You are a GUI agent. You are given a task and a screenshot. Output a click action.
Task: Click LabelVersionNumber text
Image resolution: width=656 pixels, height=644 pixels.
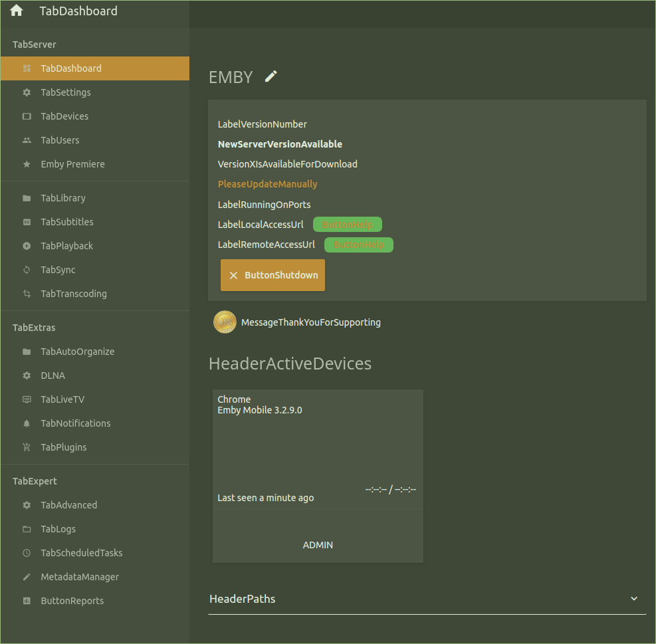[263, 124]
